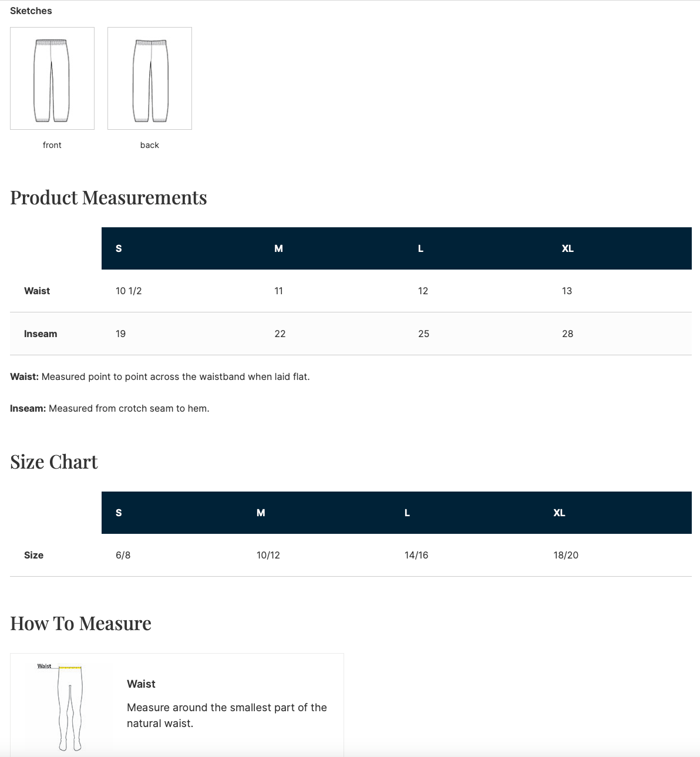The height and width of the screenshot is (757, 700).
Task: Select XL column header in Product Measurements table
Action: coord(567,248)
